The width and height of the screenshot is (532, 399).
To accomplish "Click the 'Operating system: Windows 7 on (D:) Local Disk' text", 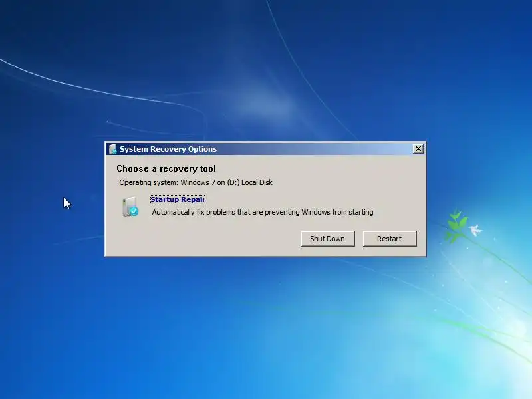I will [196, 182].
